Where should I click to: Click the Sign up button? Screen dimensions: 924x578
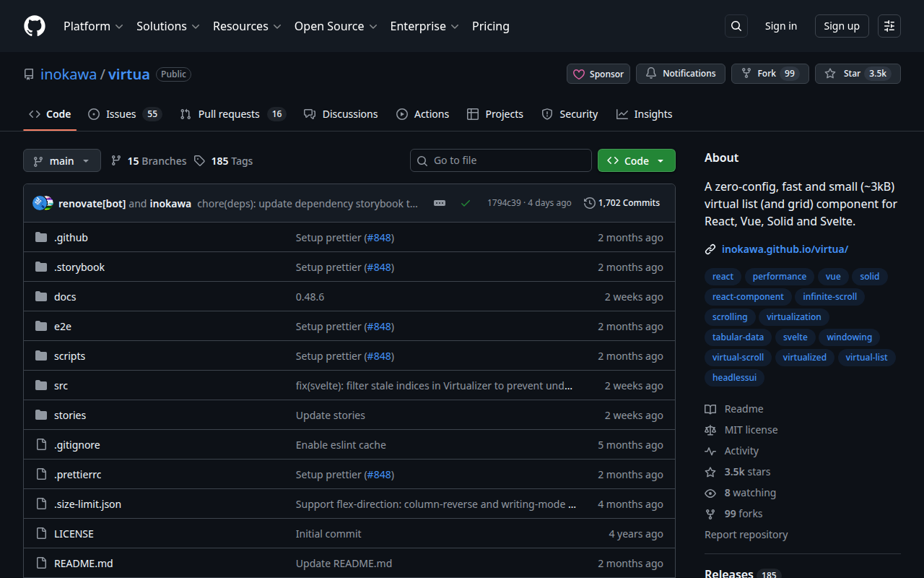pos(841,25)
